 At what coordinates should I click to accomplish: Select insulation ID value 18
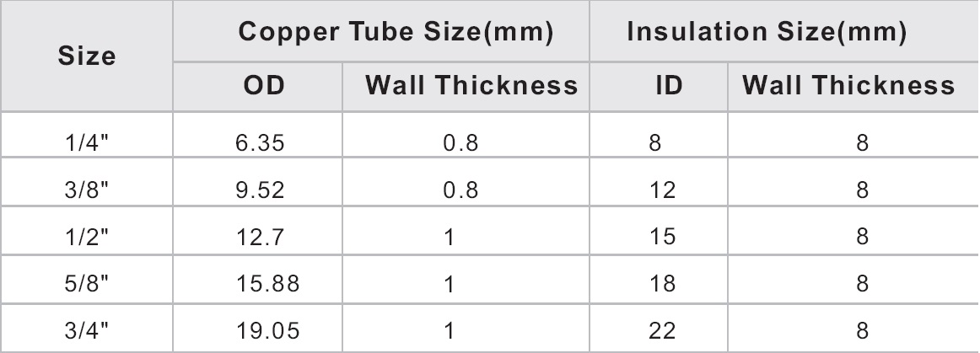663,284
